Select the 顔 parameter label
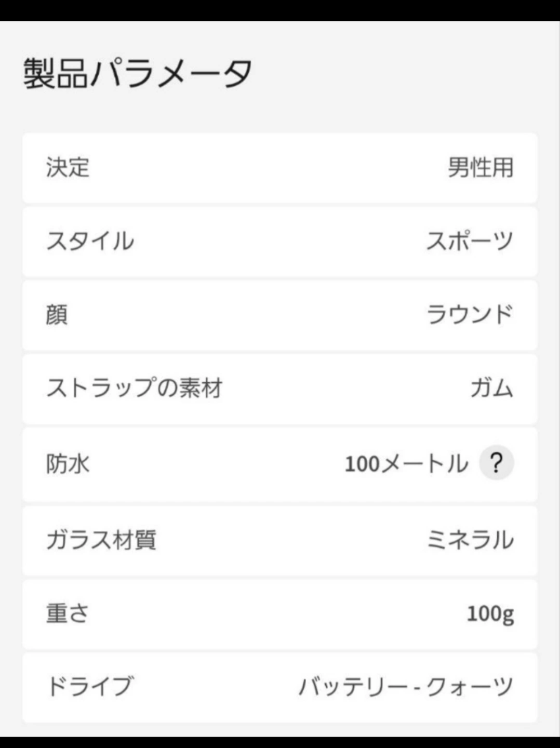This screenshot has height=748, width=560. pos(57,315)
